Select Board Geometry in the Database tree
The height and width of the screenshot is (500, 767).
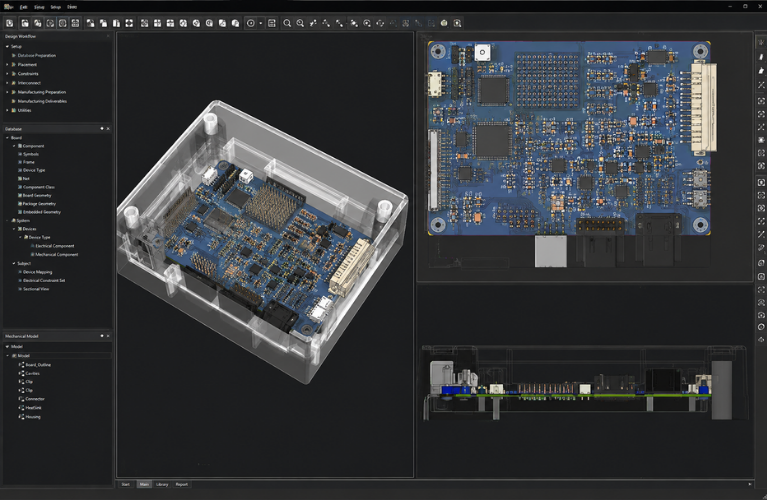pos(37,195)
